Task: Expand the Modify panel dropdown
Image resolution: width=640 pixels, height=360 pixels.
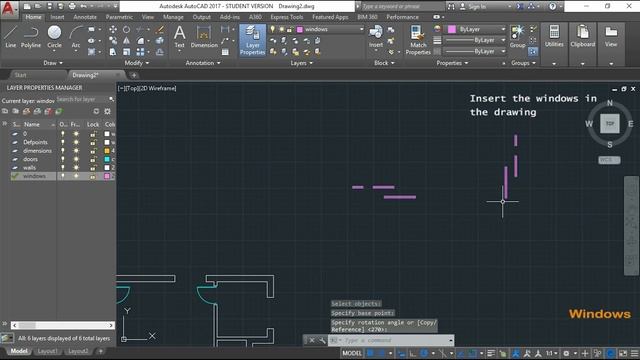Action: pyautogui.click(x=137, y=63)
